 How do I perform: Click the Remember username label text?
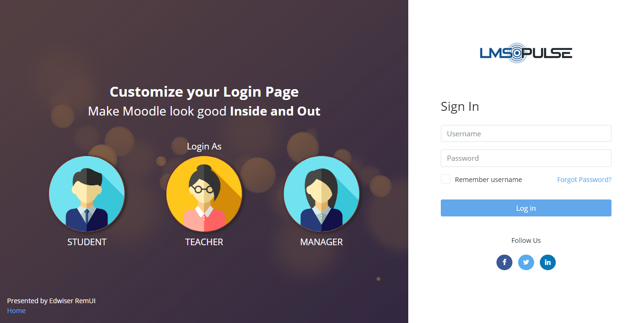(x=488, y=180)
